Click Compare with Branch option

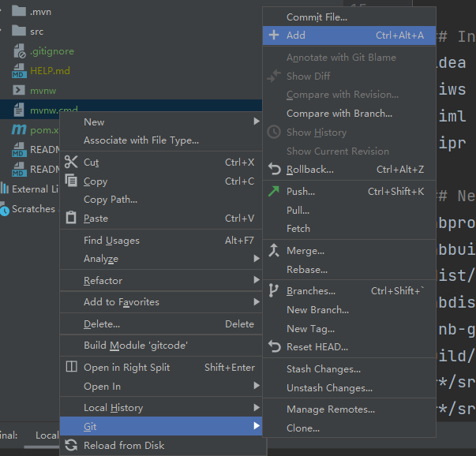(339, 114)
